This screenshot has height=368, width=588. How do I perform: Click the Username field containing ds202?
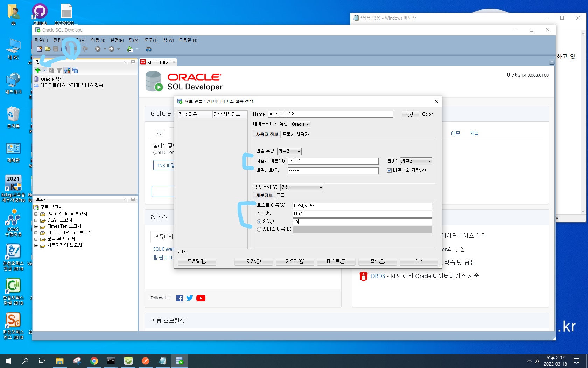pyautogui.click(x=333, y=161)
